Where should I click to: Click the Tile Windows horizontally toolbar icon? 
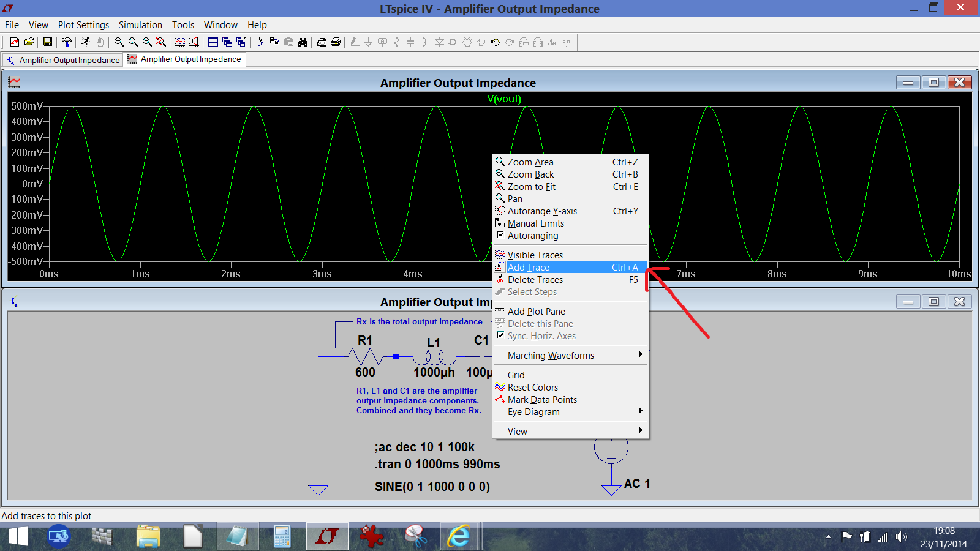[x=213, y=42]
